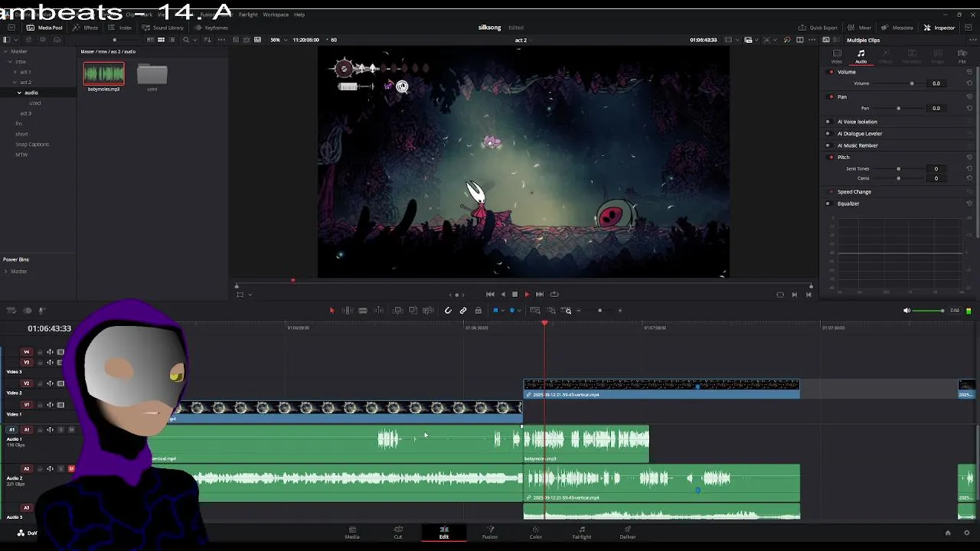This screenshot has height=551, width=980.
Task: Enable AI Music Remixer
Action: pos(828,145)
